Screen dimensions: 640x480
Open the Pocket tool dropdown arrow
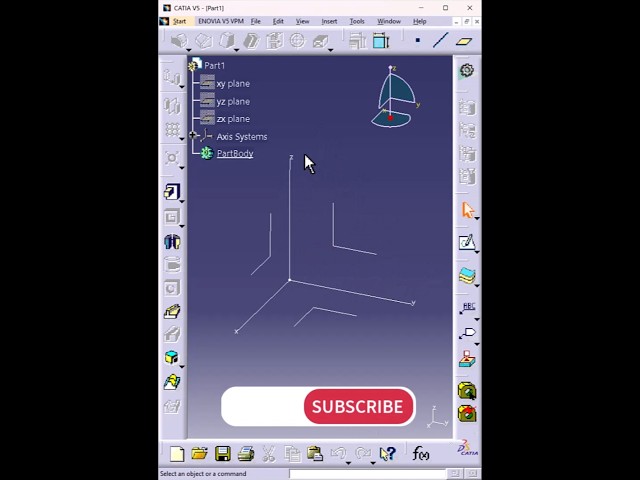(182, 226)
